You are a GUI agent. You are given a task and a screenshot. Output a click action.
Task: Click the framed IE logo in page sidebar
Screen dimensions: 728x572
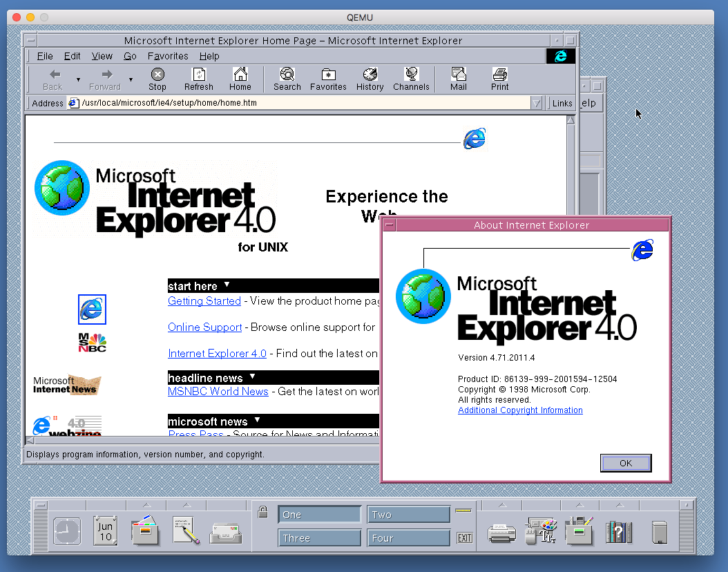pos(92,309)
